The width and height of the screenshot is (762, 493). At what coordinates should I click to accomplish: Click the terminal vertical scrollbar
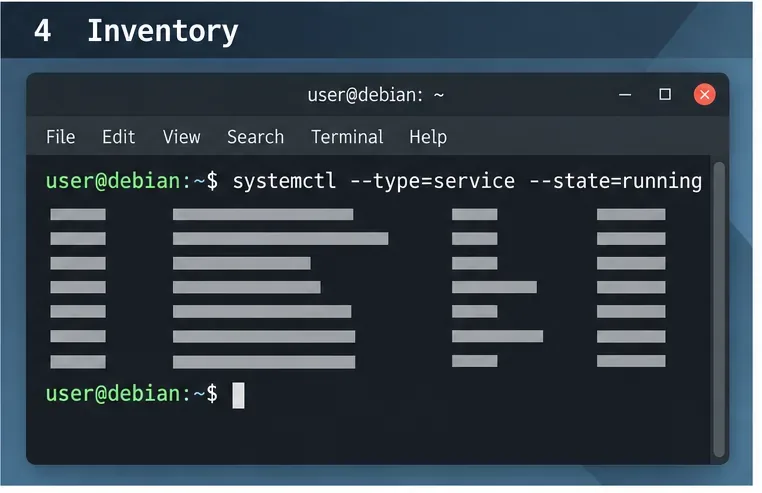[x=719, y=309]
